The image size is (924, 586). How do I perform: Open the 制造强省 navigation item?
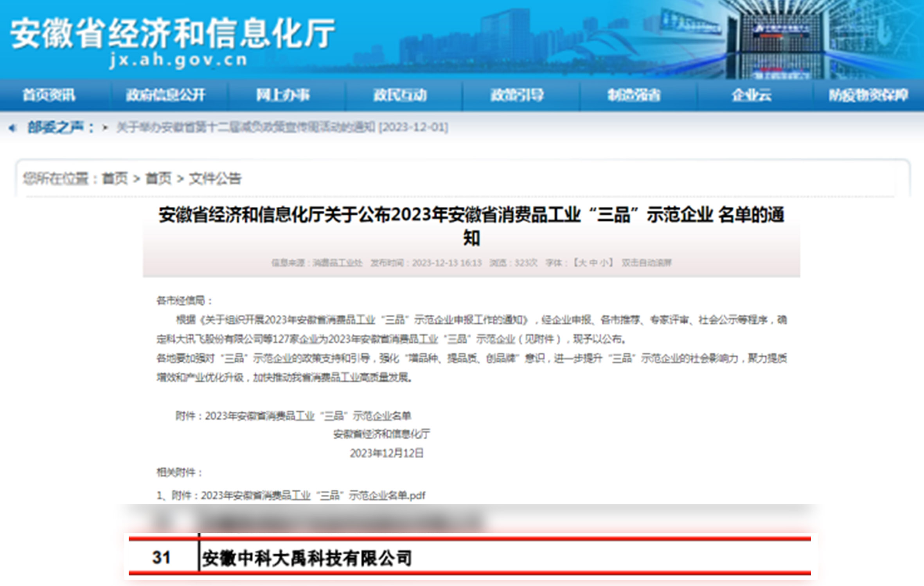(634, 95)
